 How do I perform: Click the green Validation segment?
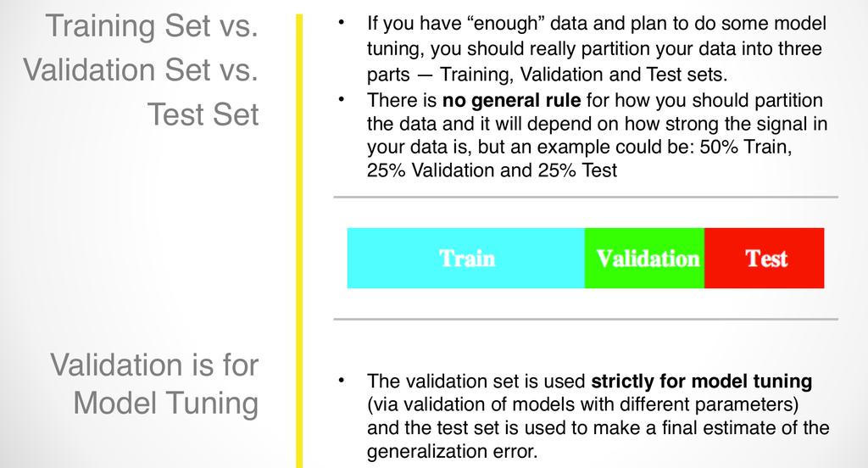(x=644, y=258)
